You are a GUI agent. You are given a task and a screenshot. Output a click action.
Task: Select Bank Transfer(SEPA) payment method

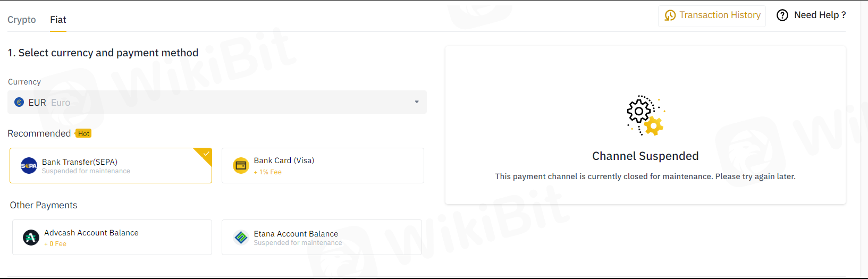[x=111, y=166]
